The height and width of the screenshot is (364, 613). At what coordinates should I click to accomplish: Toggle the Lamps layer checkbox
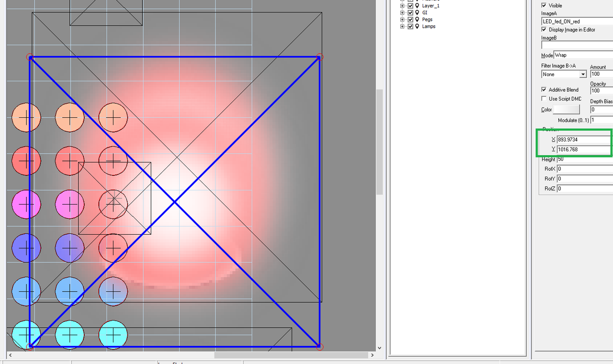410,26
